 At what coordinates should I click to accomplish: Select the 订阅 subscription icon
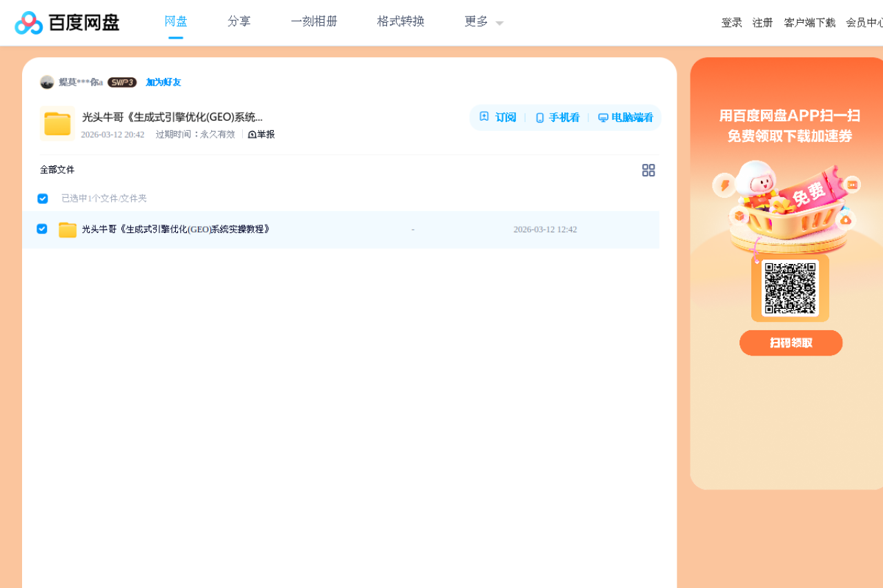(x=485, y=117)
